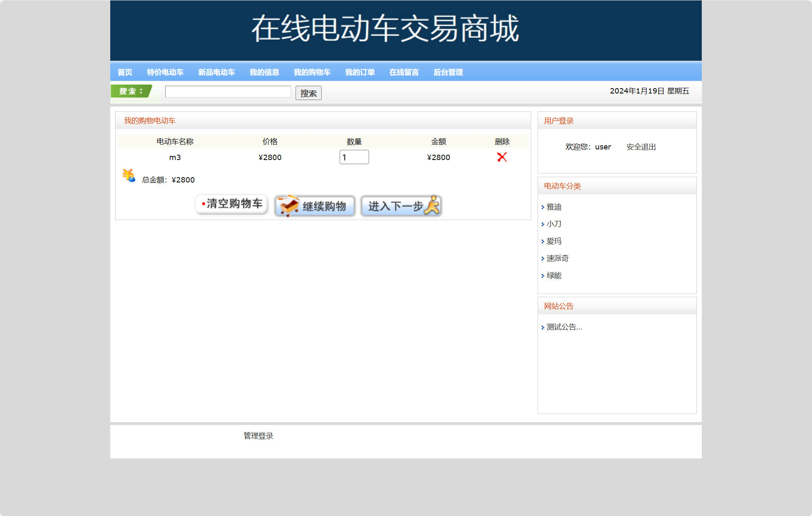Click the quantity input field showing 1
The image size is (812, 516).
click(354, 157)
